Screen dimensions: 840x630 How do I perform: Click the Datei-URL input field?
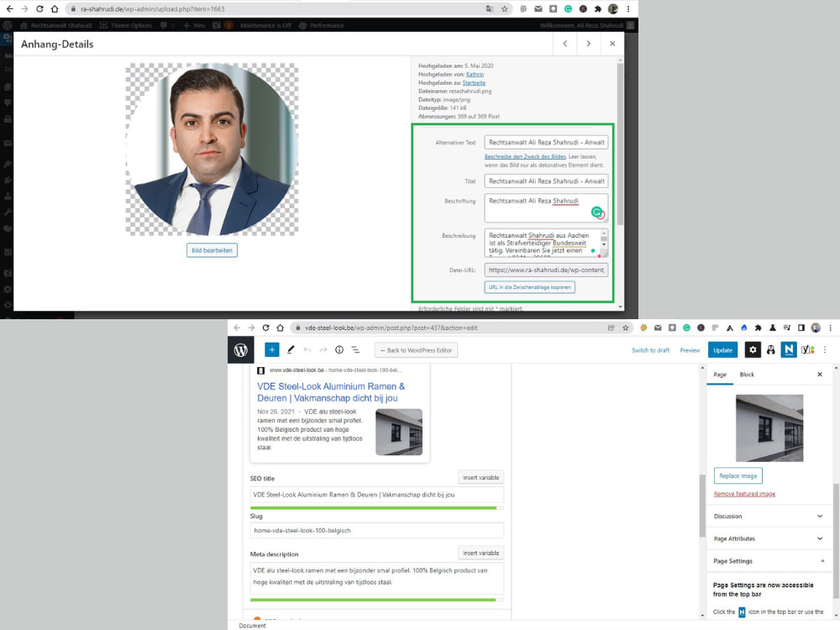pyautogui.click(x=547, y=270)
